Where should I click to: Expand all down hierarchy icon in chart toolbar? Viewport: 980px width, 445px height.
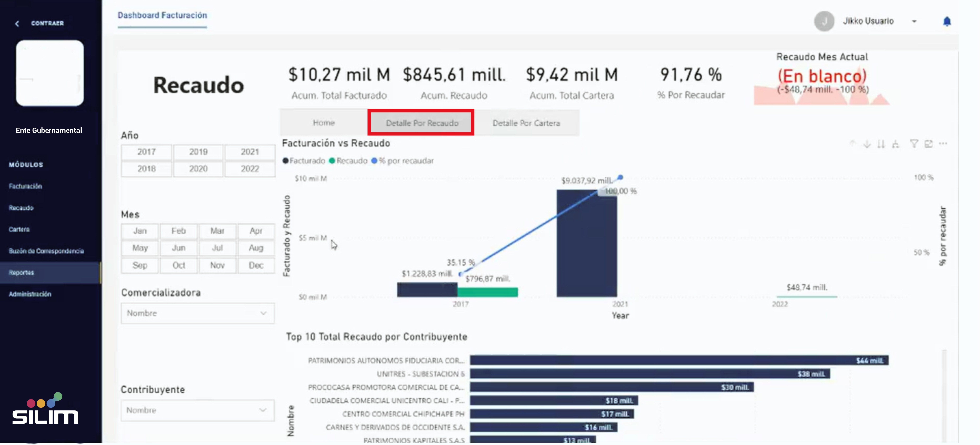(896, 144)
